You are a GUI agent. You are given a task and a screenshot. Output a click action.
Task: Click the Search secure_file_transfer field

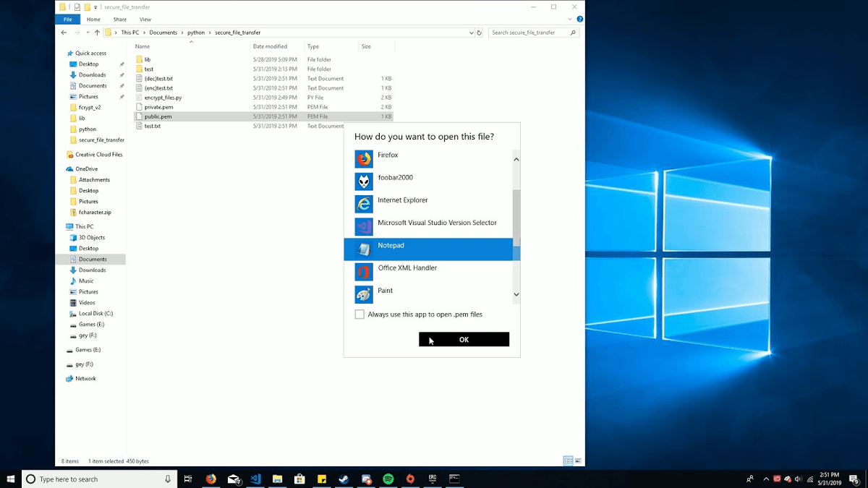coord(529,33)
